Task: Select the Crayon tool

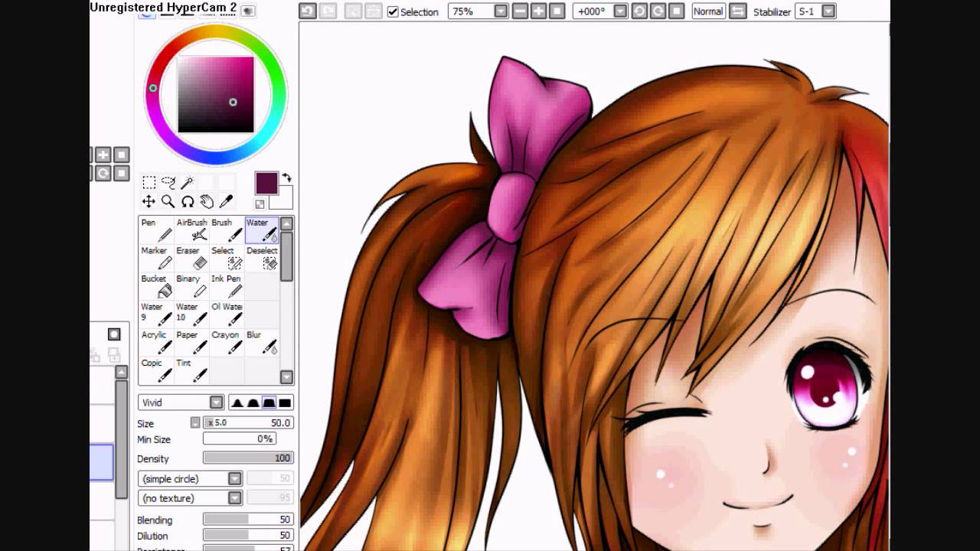Action: [227, 343]
